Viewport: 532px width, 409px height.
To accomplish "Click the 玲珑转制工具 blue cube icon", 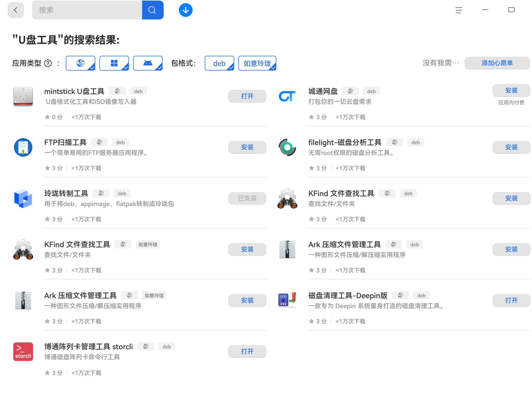I will [x=23, y=198].
